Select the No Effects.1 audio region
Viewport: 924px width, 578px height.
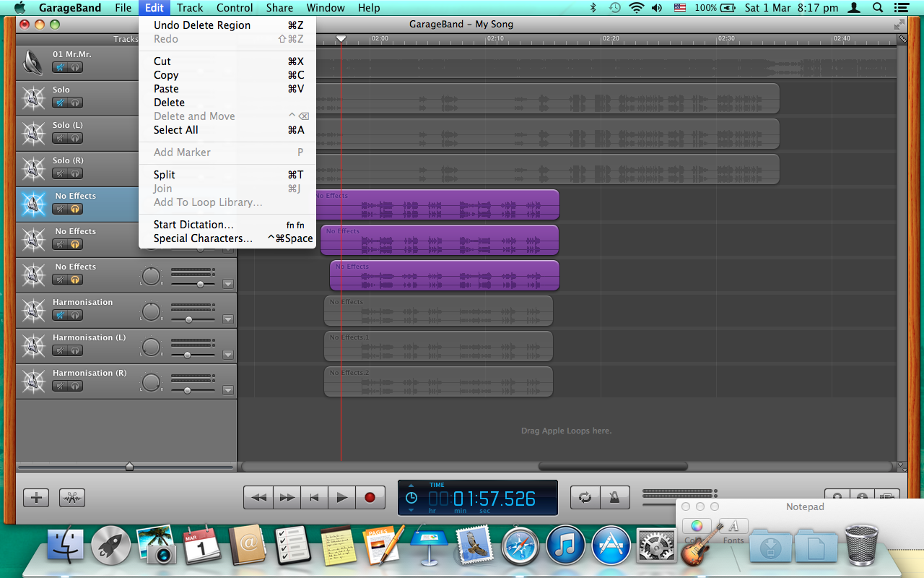[x=438, y=346]
